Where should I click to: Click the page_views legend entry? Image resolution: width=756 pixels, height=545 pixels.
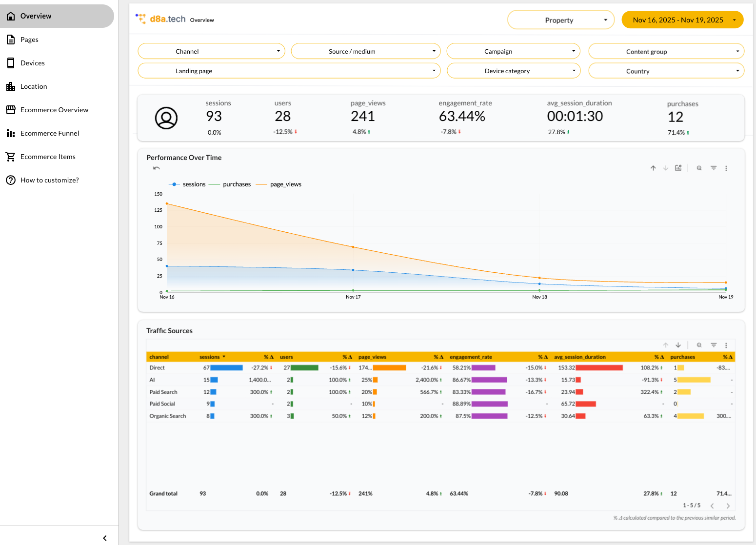[x=285, y=184]
